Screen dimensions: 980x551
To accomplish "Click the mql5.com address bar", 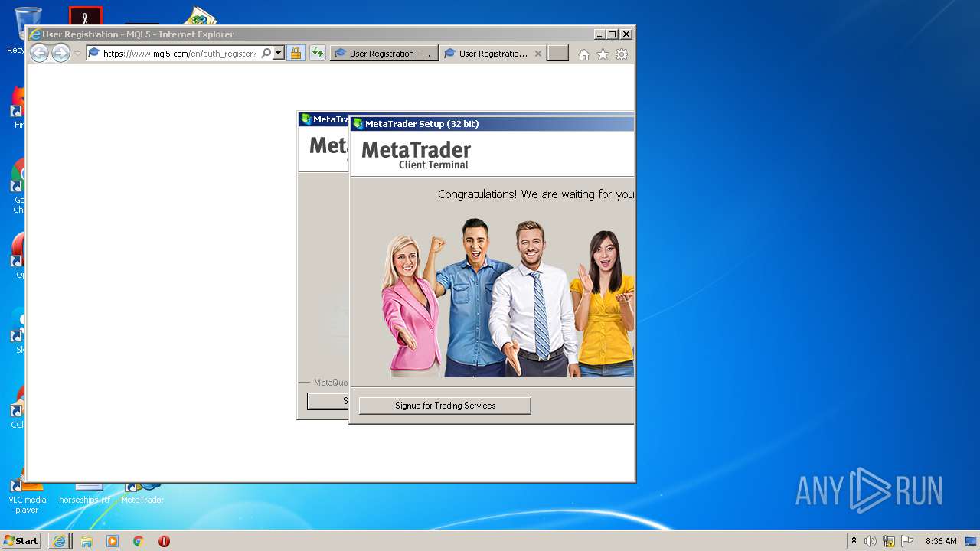I will point(180,54).
